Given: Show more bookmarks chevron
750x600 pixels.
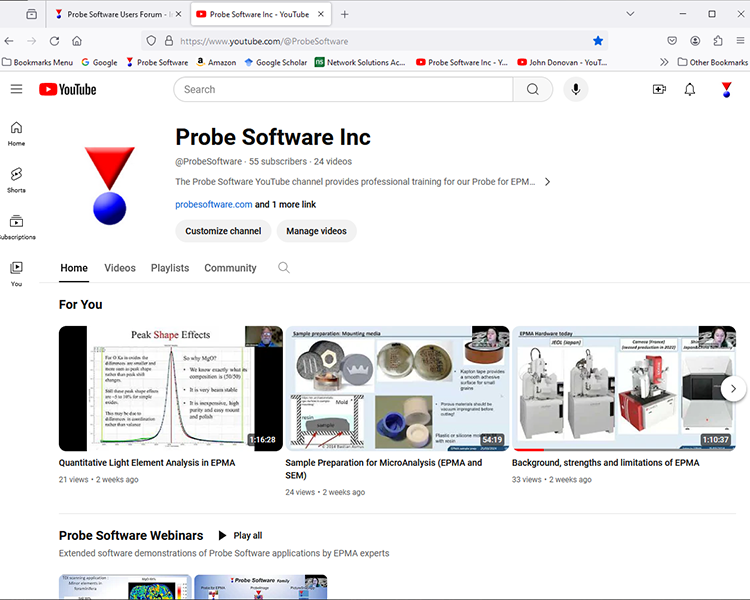Looking at the screenshot, I should pos(664,62).
